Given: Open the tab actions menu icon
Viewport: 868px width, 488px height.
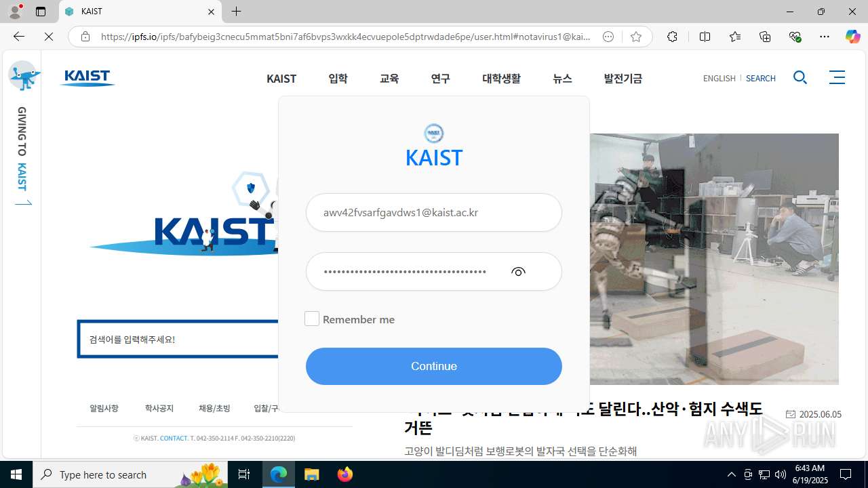Looking at the screenshot, I should (x=41, y=12).
